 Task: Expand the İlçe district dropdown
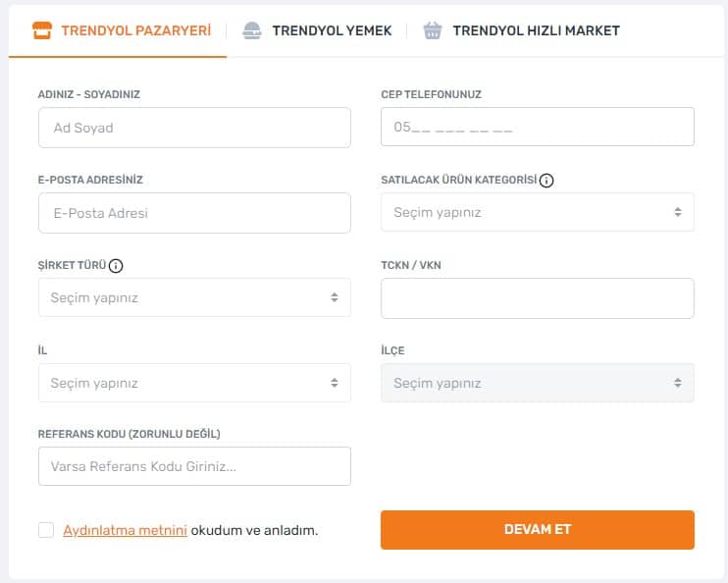(537, 383)
